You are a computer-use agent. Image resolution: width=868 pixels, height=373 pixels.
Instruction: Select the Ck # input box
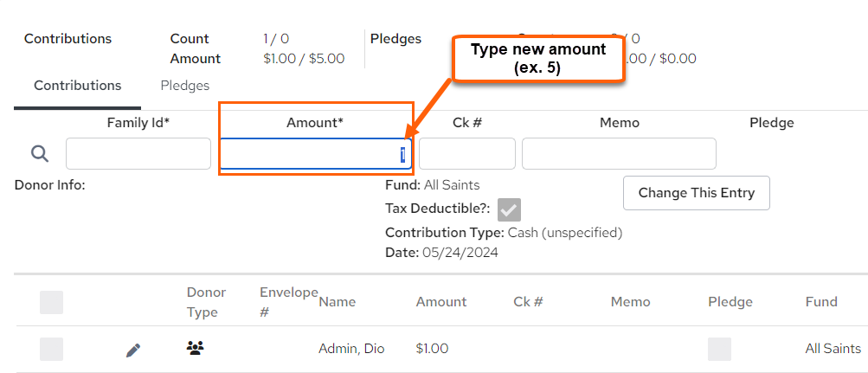click(467, 153)
